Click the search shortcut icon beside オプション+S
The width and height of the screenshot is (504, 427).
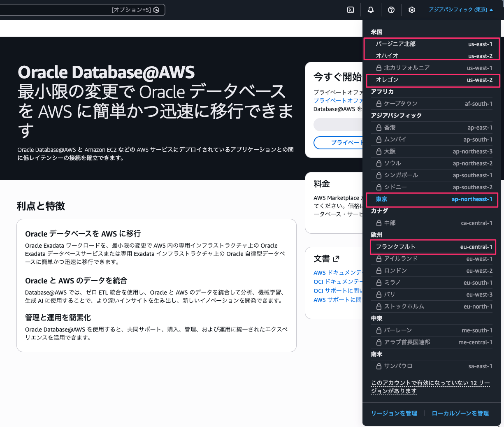156,9
